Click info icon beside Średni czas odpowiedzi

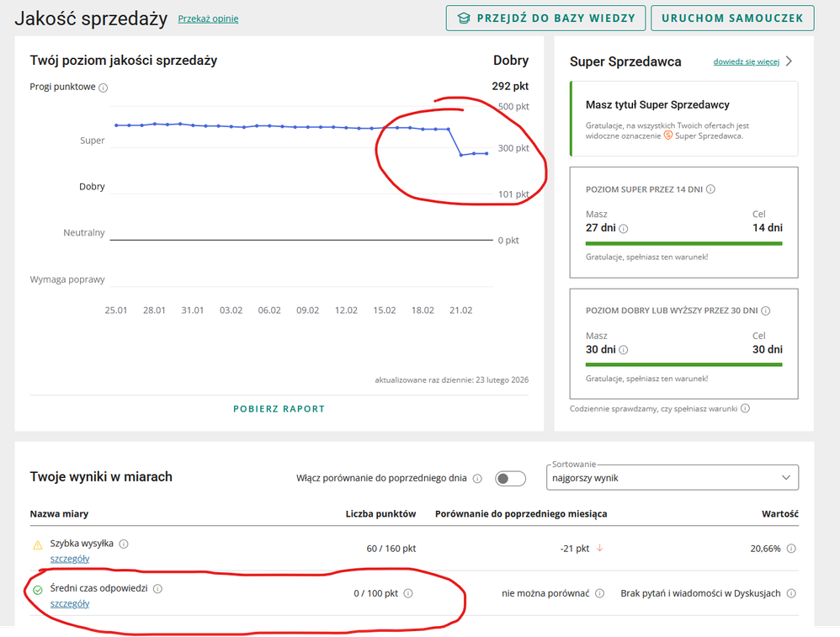click(157, 589)
